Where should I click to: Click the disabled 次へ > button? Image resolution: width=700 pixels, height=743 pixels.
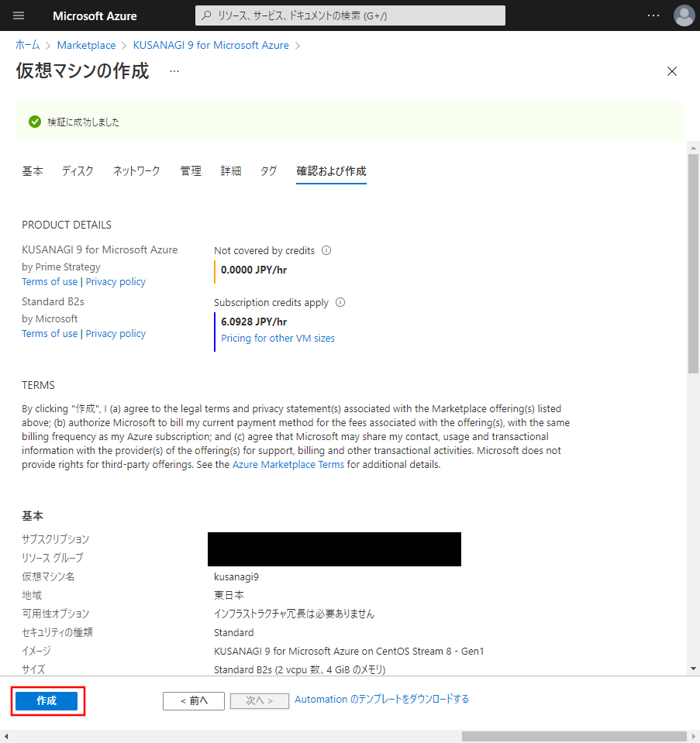coord(260,701)
